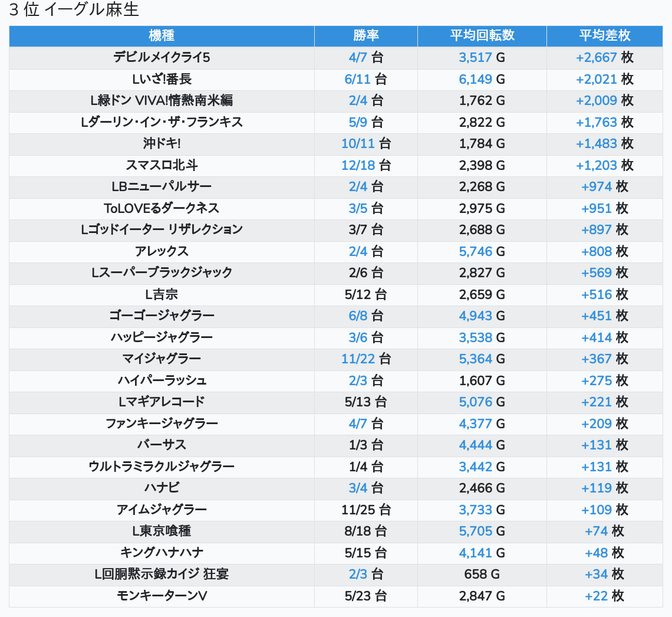Click difference value +22 枚
Image resolution: width=672 pixels, height=617 pixels.
click(604, 596)
